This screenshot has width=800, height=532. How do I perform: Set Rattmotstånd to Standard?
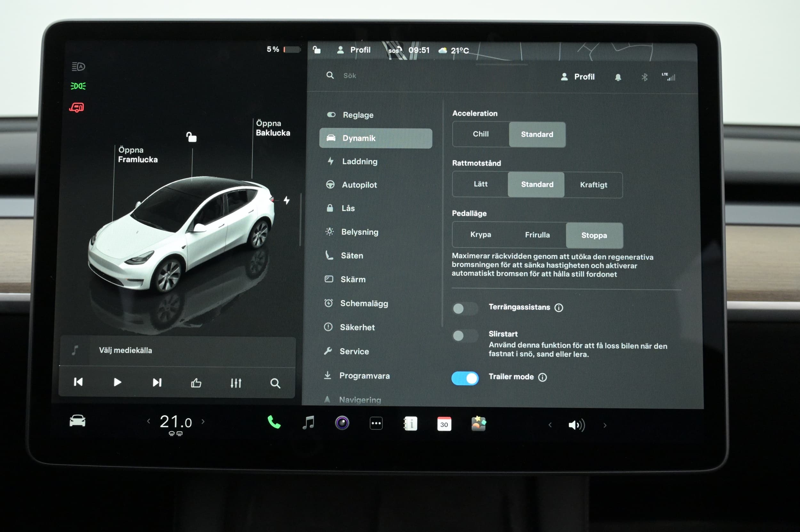click(x=536, y=185)
